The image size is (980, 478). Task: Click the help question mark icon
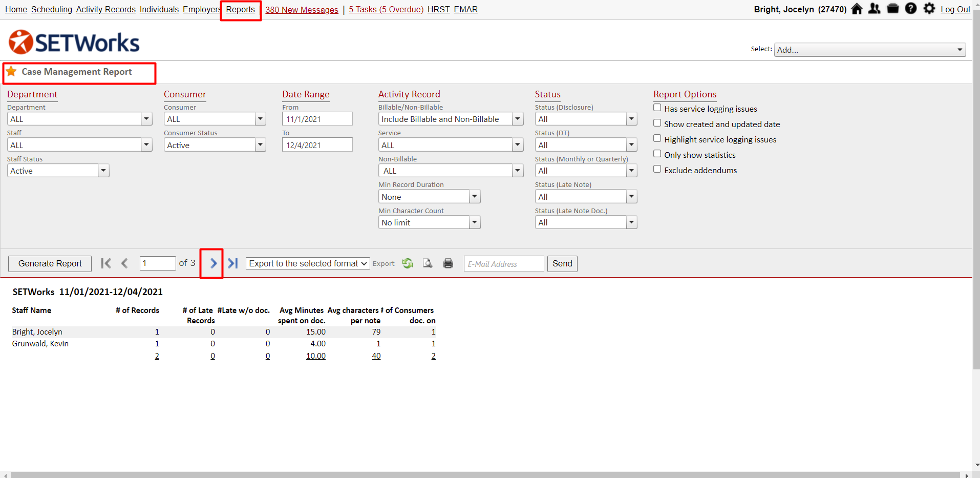[x=911, y=9]
